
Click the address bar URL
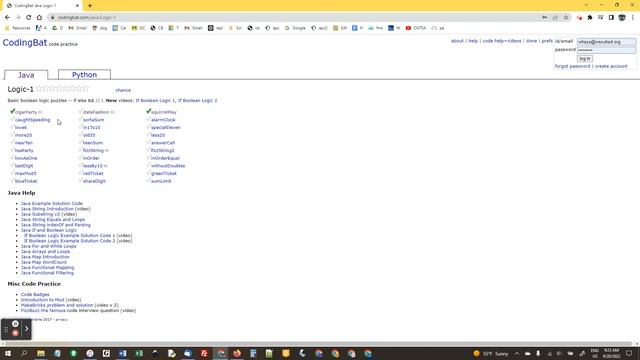(x=87, y=18)
